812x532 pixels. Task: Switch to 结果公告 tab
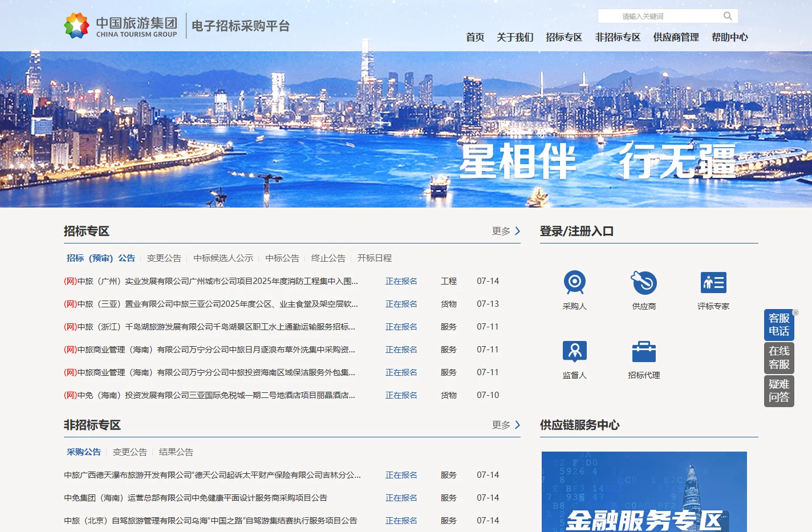pyautogui.click(x=176, y=452)
